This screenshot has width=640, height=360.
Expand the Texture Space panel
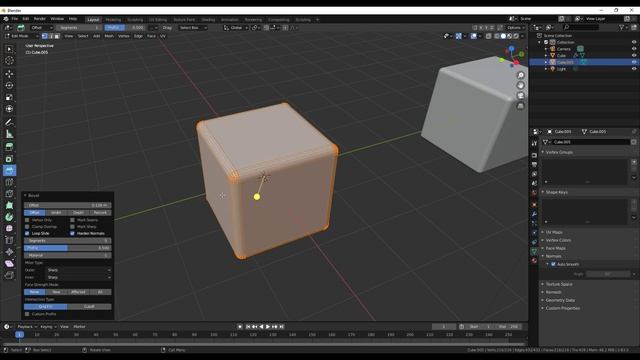pyautogui.click(x=559, y=284)
